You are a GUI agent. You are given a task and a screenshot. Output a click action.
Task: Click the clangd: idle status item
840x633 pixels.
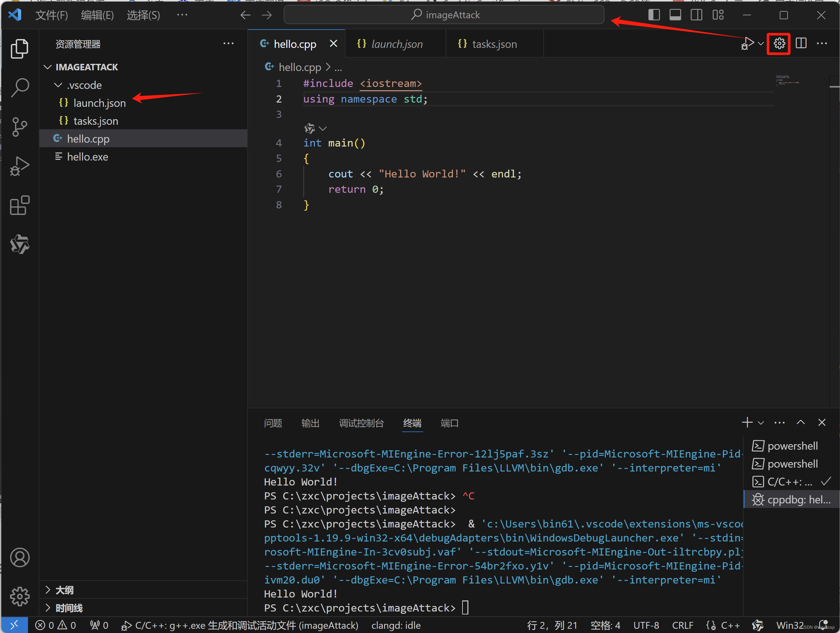[396, 625]
